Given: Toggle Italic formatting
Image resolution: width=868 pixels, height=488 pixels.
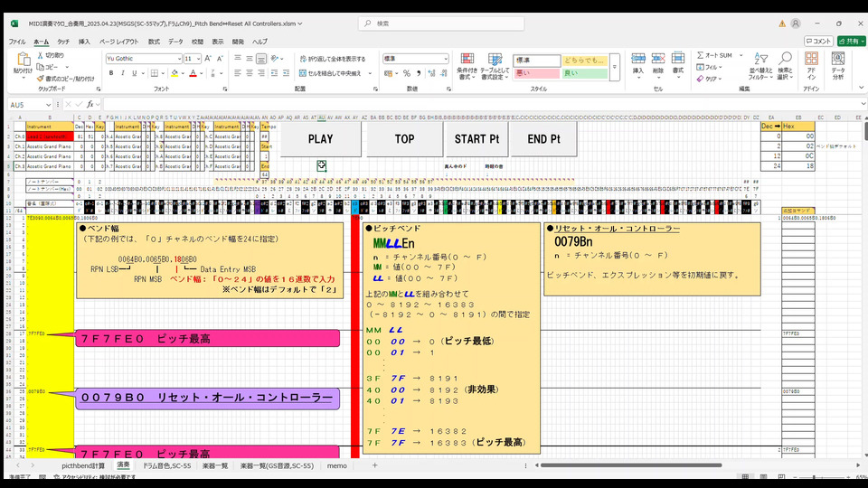Looking at the screenshot, I should tap(122, 73).
